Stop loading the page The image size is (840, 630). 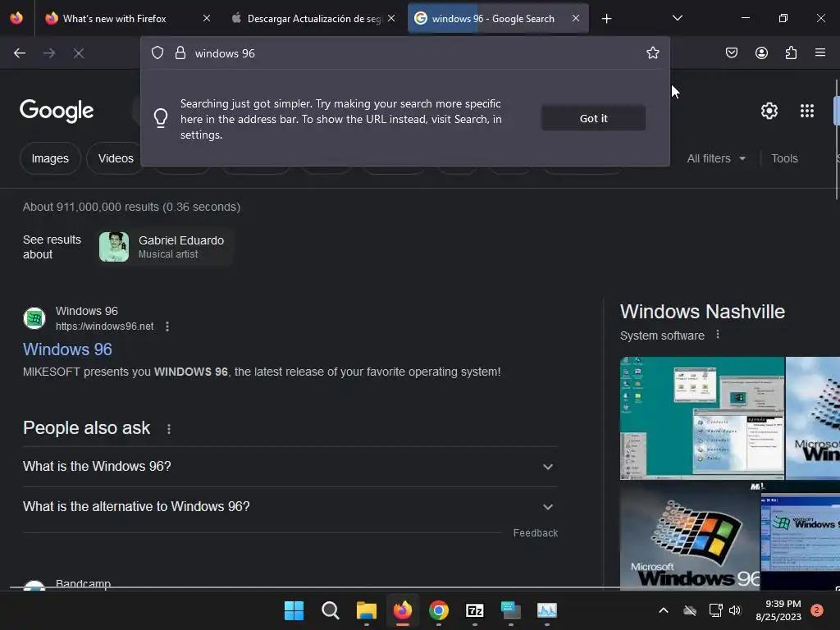click(x=79, y=53)
